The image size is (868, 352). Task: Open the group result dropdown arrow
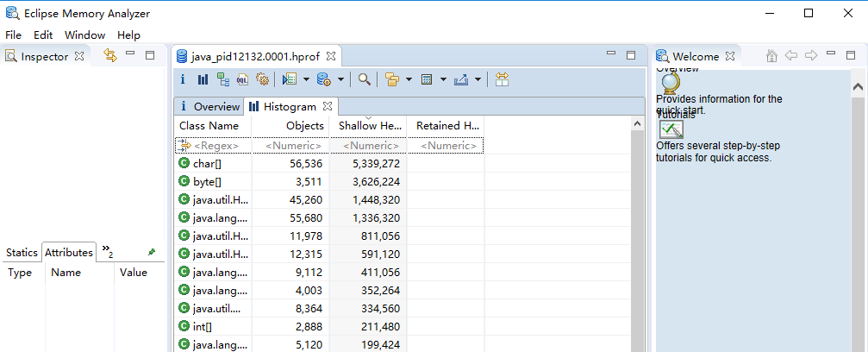pos(409,80)
